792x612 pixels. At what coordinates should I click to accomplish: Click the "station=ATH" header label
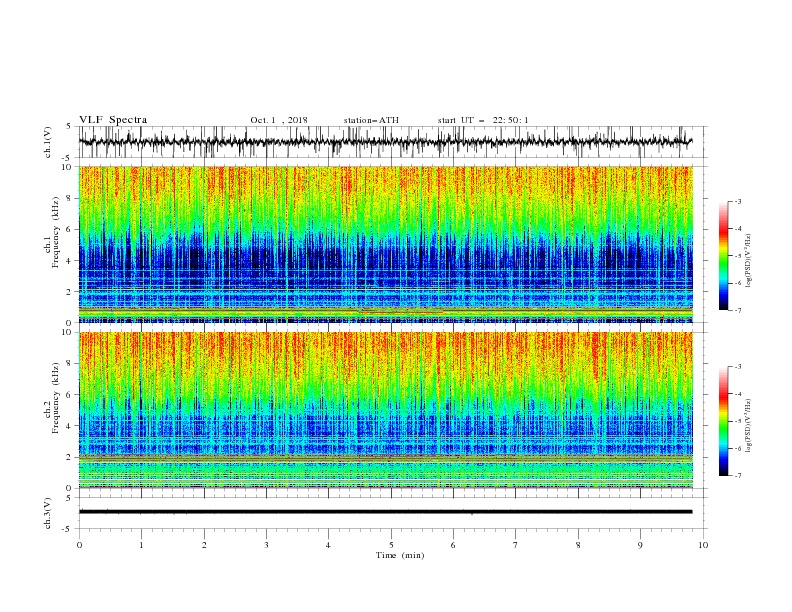[371, 120]
